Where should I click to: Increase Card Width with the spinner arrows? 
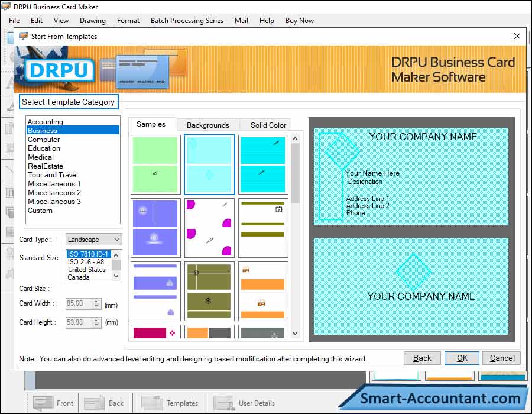click(x=96, y=301)
